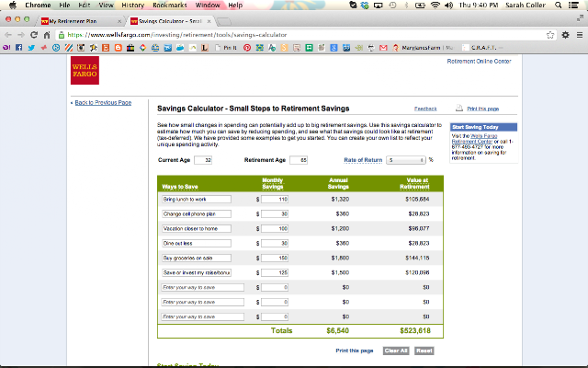This screenshot has height=368, width=588.
Task: Open the red Pinterest bookmark icon
Action: (x=247, y=48)
